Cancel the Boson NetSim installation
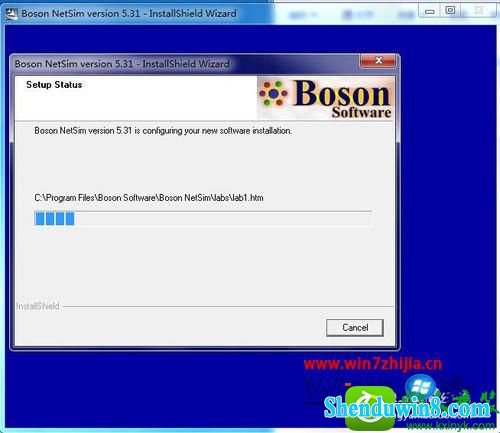This screenshot has height=433, width=500. pyautogui.click(x=355, y=327)
